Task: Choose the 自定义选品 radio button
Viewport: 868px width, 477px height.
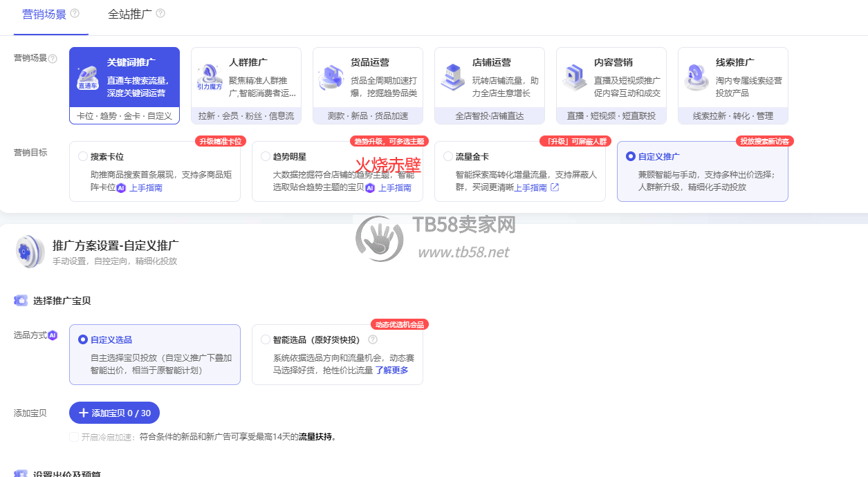Action: pos(83,339)
